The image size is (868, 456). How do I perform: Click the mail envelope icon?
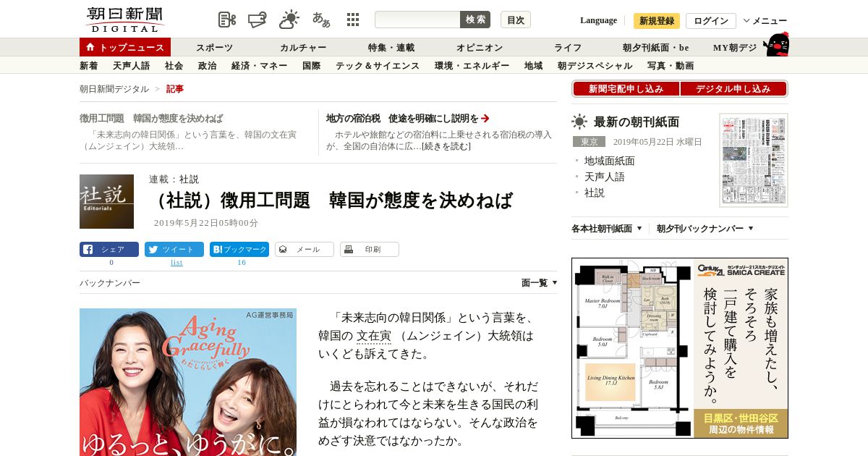283,249
